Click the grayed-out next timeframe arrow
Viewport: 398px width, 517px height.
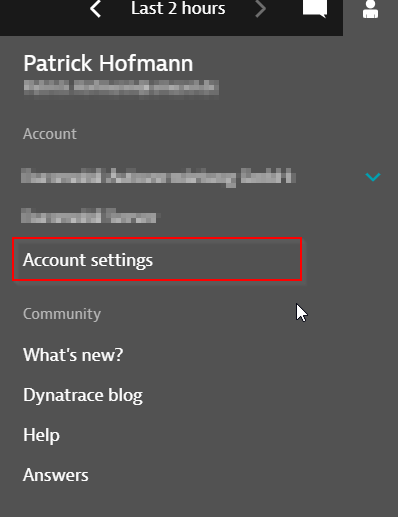(260, 9)
